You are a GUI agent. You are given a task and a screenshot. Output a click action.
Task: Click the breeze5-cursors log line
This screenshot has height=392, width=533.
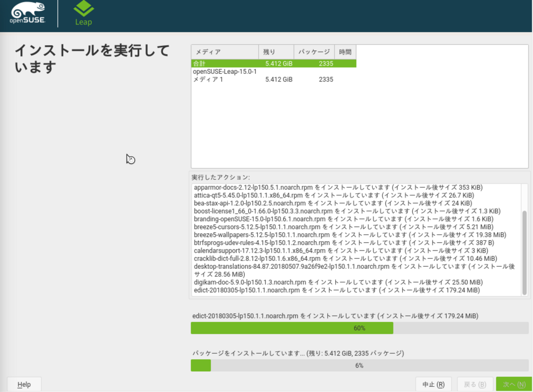pos(344,227)
